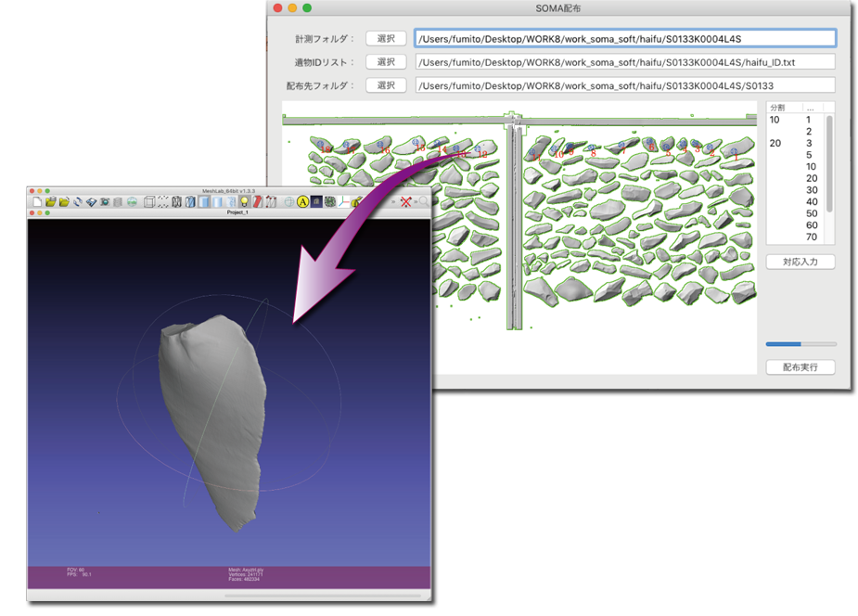This screenshot has width=858, height=616.
Task: Click the Reload mesh icon
Action: 78,201
